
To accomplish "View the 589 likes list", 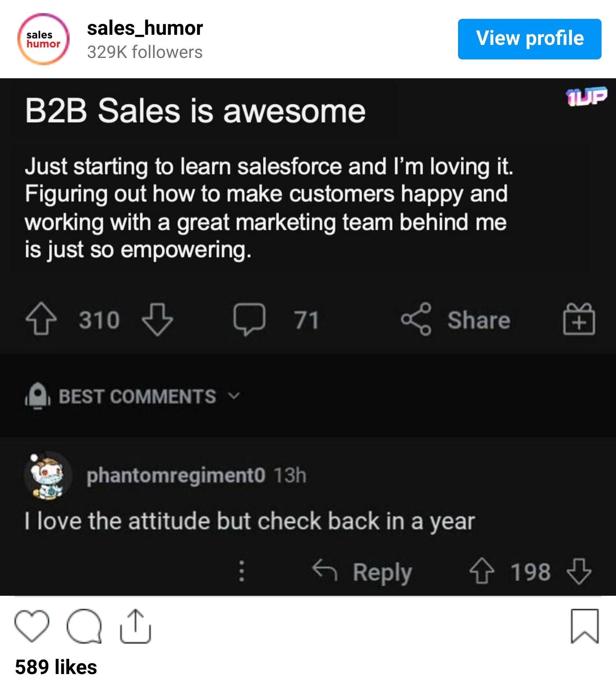I will click(56, 667).
